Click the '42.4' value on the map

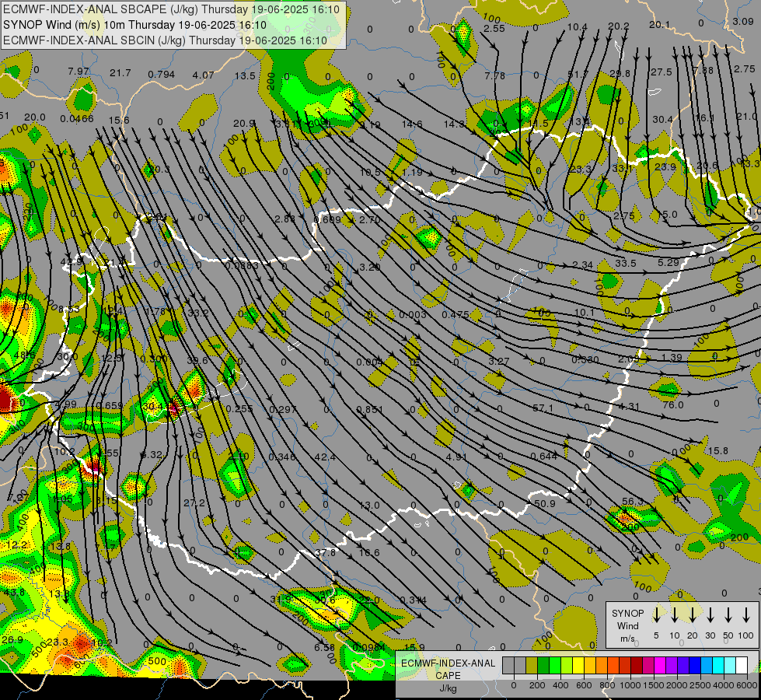pos(325,457)
